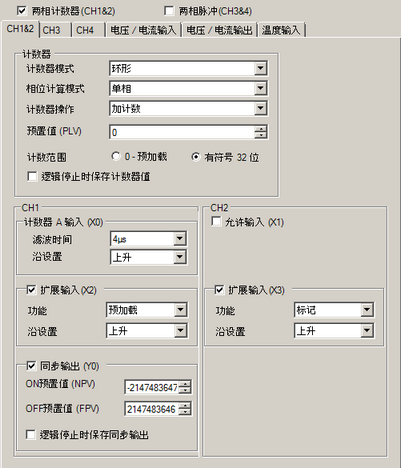Select the 0 - 预加载 radio button
The width and height of the screenshot is (401, 468).
pos(116,156)
